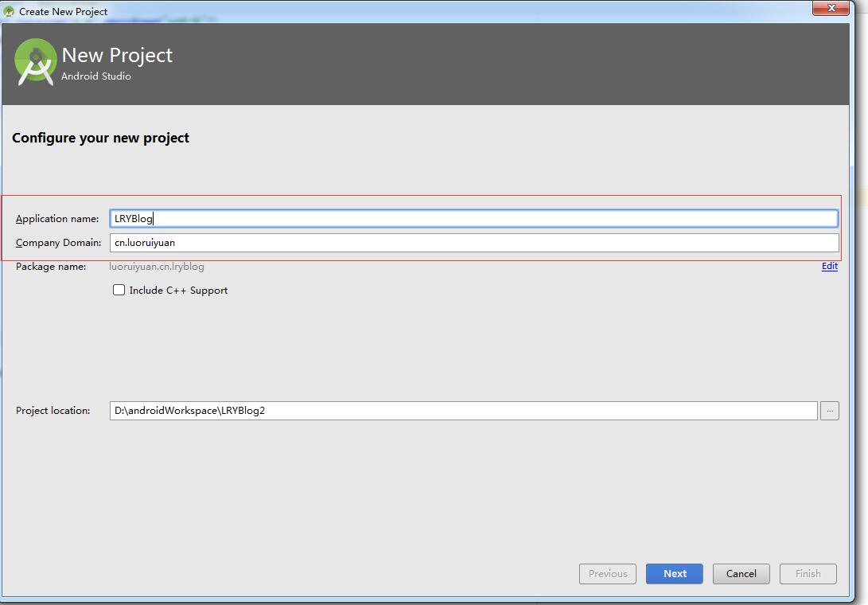Click the Project location label
The image size is (868, 605).
pyautogui.click(x=53, y=411)
